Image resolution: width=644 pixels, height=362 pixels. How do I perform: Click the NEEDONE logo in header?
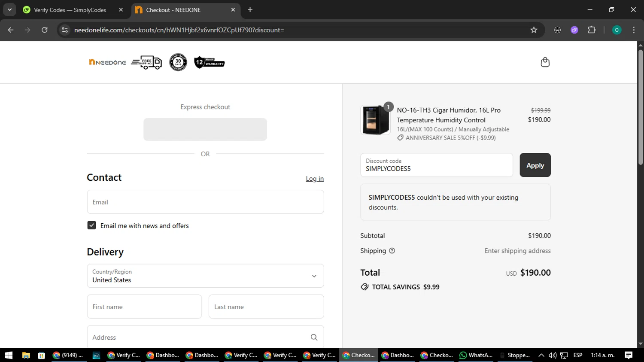point(107,62)
